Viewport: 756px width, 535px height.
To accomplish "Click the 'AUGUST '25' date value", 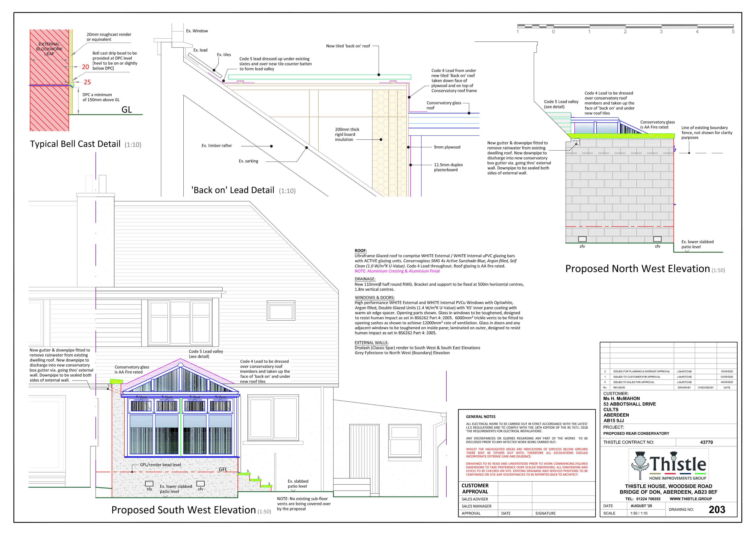I will tap(641, 506).
